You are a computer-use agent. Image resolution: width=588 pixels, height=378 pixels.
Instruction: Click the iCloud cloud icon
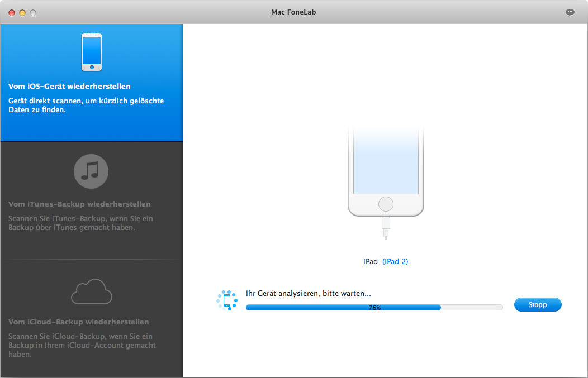click(92, 291)
